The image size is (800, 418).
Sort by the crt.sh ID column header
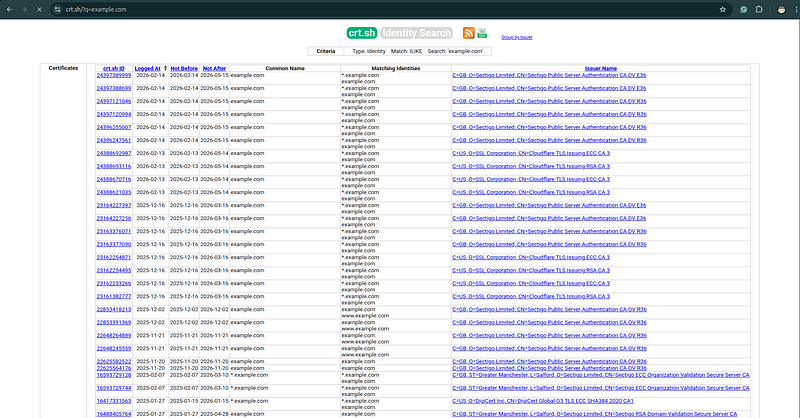[x=114, y=68]
